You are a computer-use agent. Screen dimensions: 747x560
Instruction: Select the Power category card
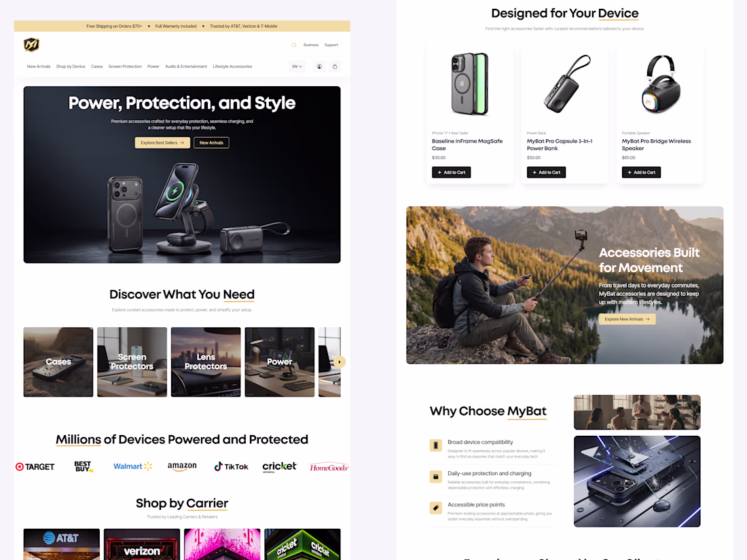click(x=280, y=362)
